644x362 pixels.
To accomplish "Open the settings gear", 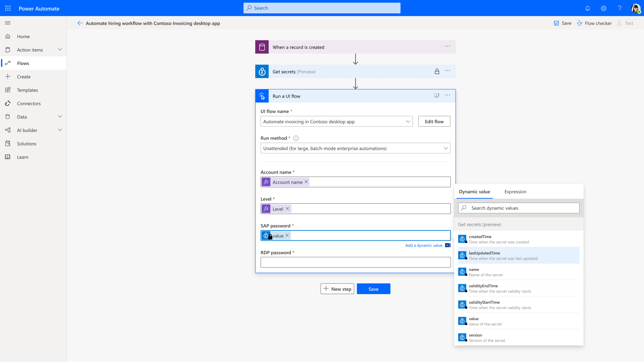I will [x=604, y=8].
